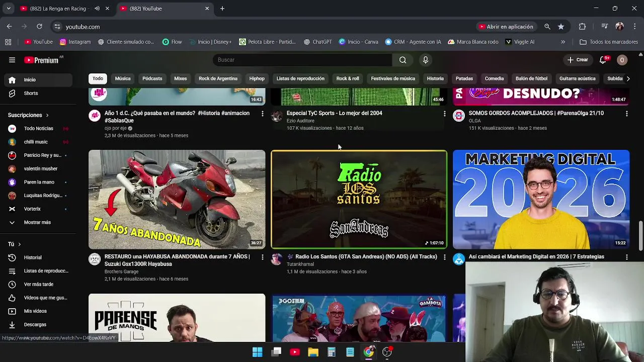Open Chrome from the taskbar
The image size is (644, 362).
click(x=369, y=352)
